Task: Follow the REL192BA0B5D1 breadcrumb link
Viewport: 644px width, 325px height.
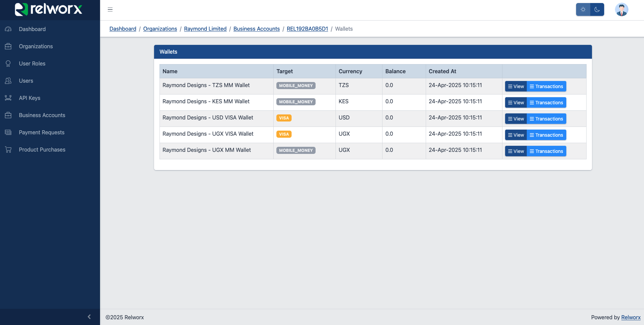Action: 307,29
